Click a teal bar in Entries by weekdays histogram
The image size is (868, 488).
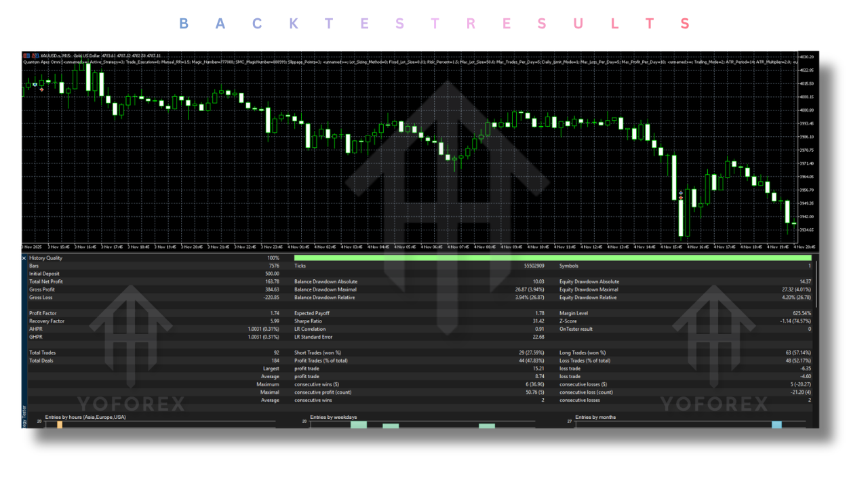pyautogui.click(x=359, y=425)
